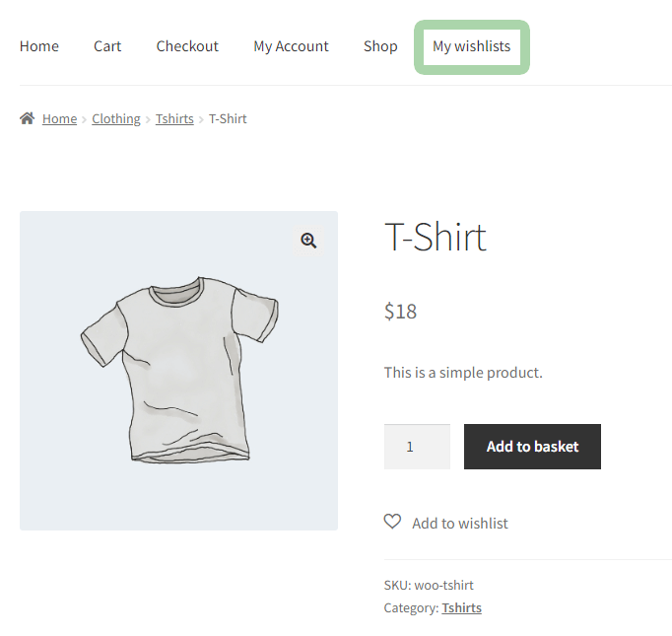Open the Home menu item
Image resolution: width=672 pixels, height=636 pixels.
coord(39,46)
